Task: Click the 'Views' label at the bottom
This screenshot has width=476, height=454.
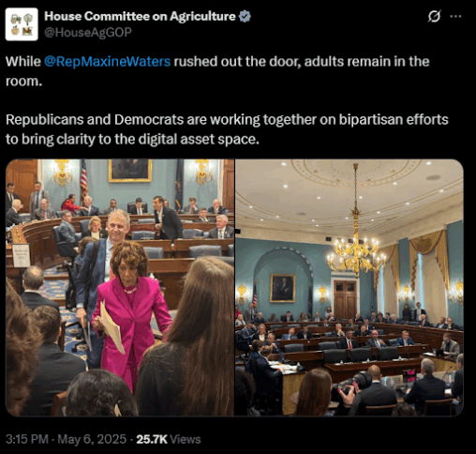Action: pos(186,439)
